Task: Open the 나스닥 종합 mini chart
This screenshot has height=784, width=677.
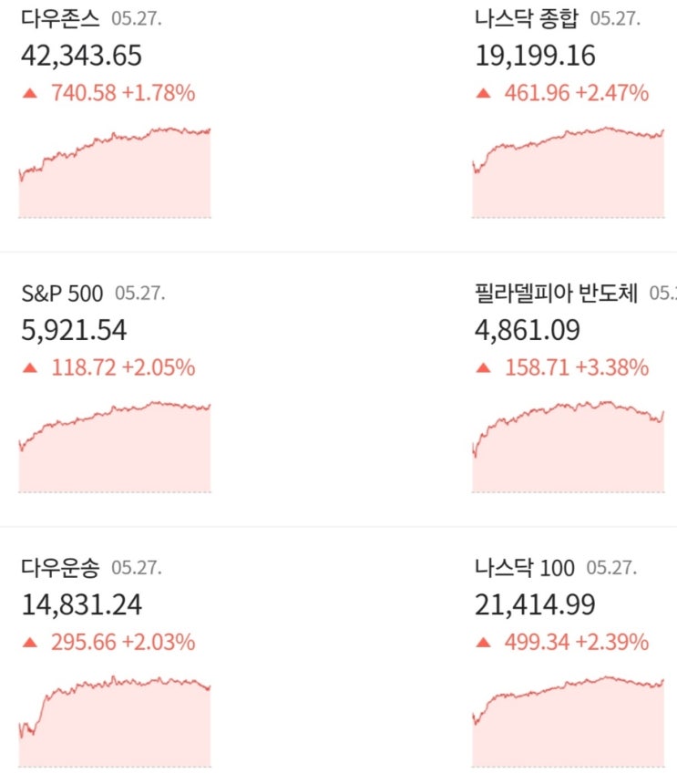Action: (569, 173)
